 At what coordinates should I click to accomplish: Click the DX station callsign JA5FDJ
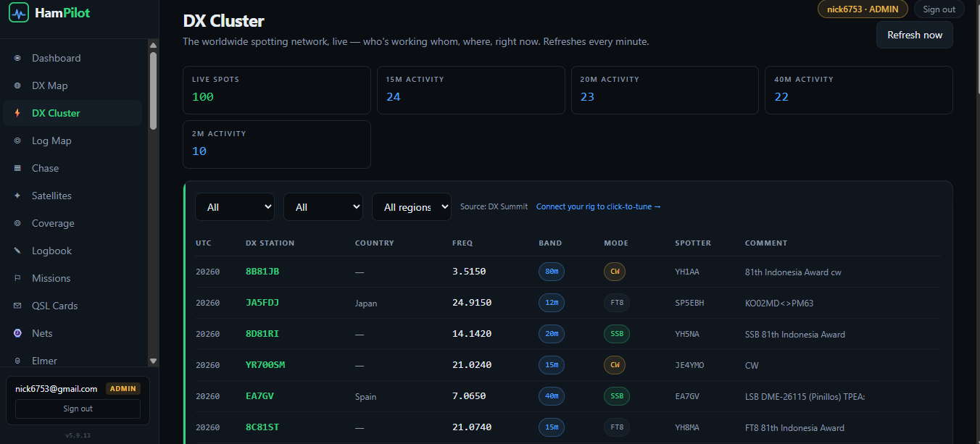262,303
